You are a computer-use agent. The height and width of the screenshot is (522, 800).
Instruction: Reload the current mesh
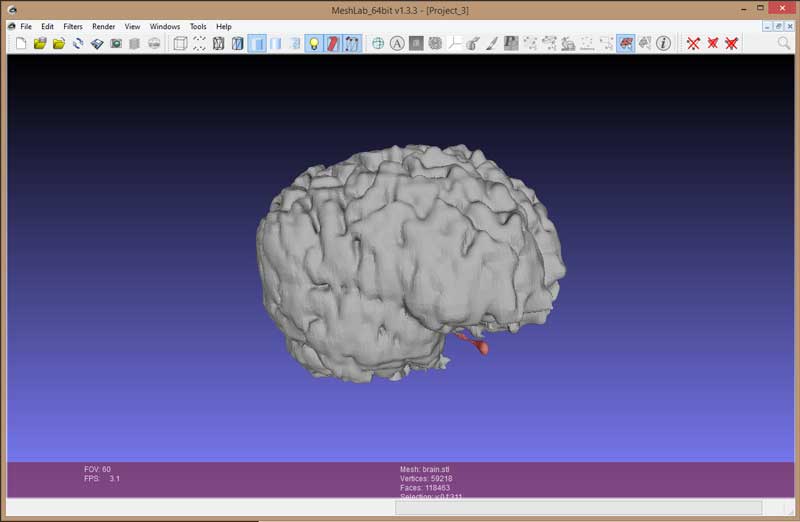78,44
